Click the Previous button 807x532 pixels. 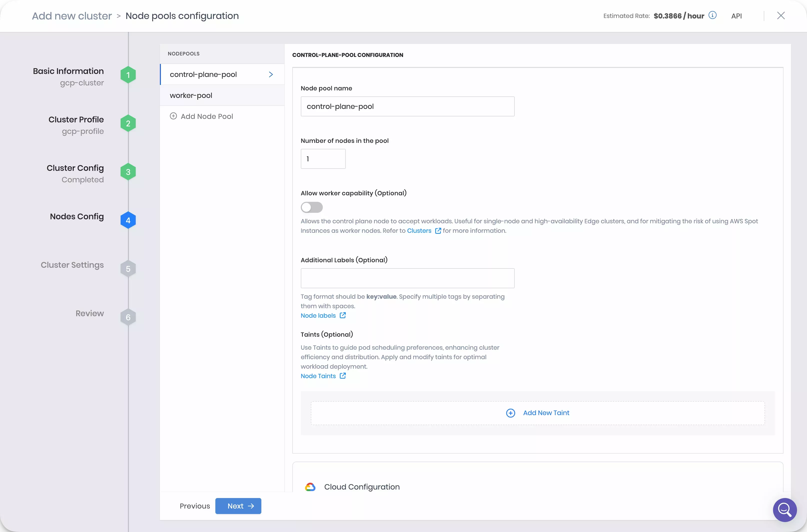(x=195, y=506)
